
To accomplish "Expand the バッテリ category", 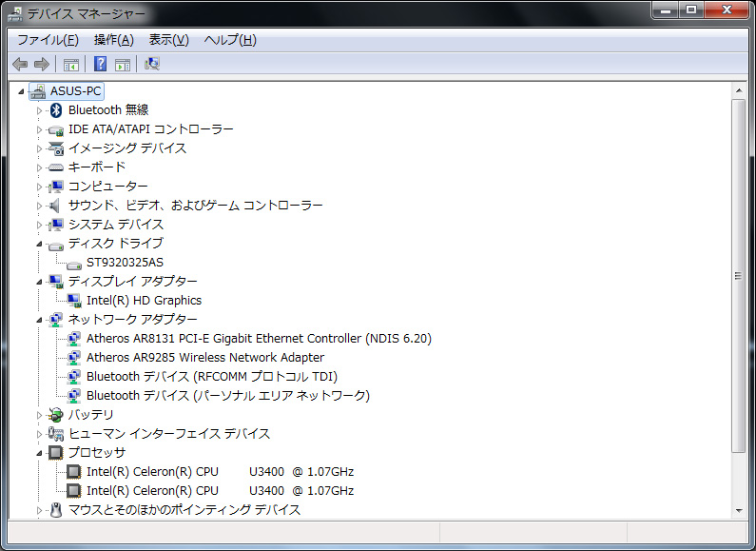I will pyautogui.click(x=40, y=415).
